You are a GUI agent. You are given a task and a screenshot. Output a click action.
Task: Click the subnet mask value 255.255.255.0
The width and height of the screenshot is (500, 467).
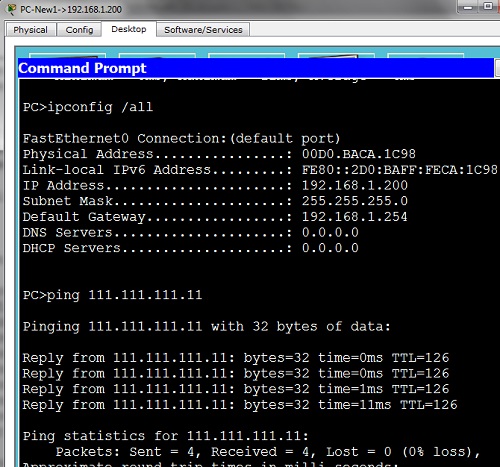click(355, 201)
